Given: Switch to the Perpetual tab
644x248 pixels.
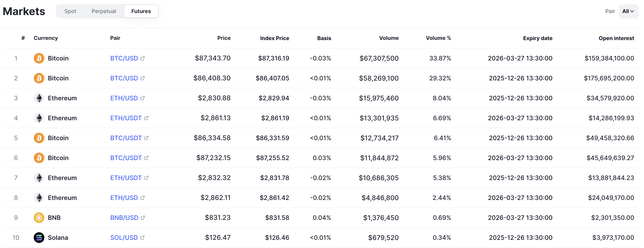Looking at the screenshot, I should pyautogui.click(x=104, y=11).
